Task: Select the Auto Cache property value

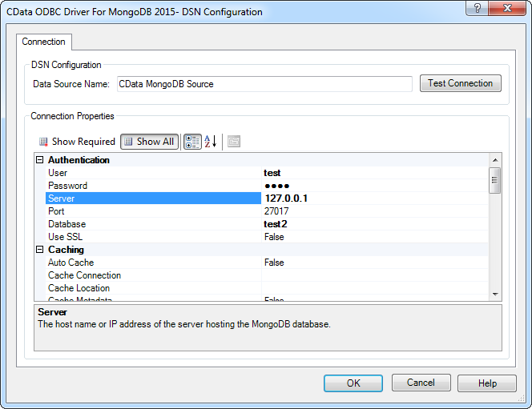Action: click(373, 263)
